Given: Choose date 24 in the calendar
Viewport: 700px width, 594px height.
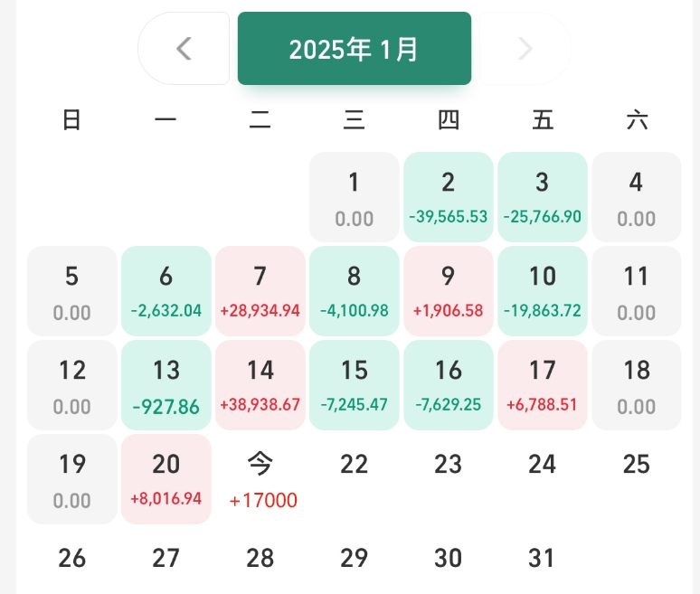Looking at the screenshot, I should pyautogui.click(x=543, y=464).
